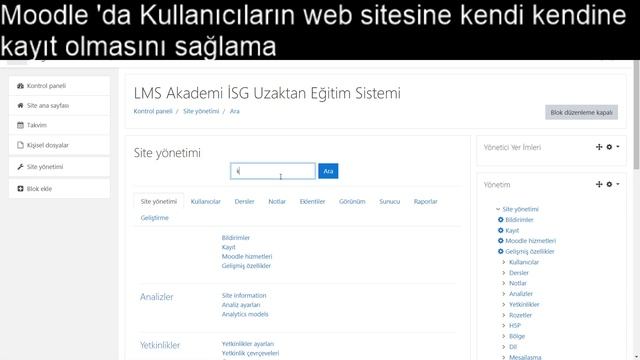Open the Kayıt link in main list

tap(229, 247)
